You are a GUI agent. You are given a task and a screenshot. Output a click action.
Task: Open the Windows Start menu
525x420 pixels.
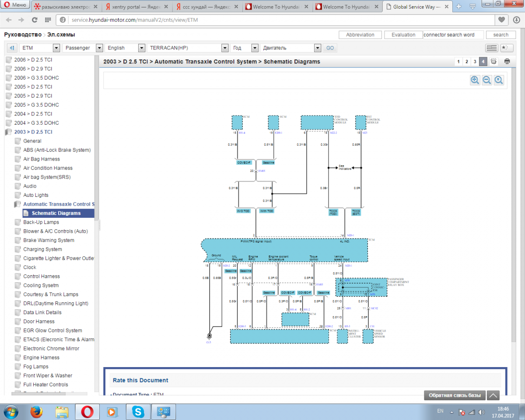pyautogui.click(x=10, y=412)
